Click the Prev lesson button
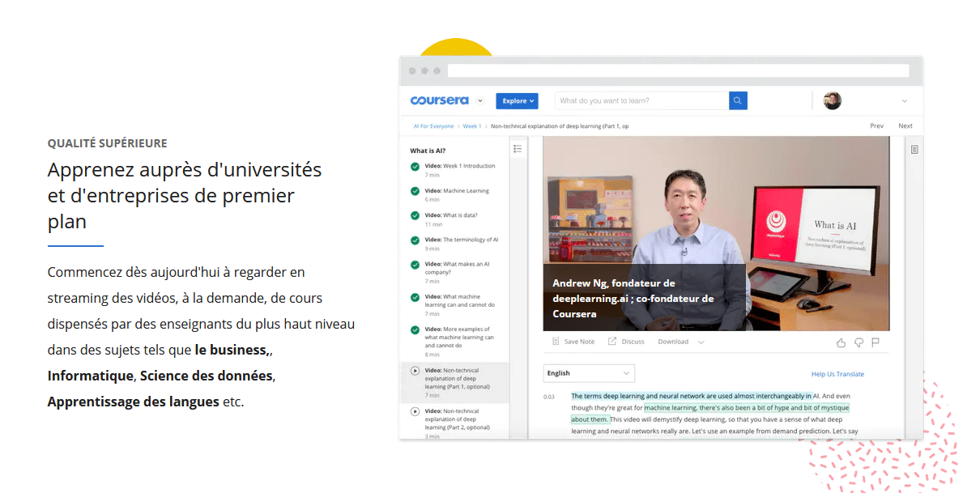980x493 pixels. coord(876,126)
